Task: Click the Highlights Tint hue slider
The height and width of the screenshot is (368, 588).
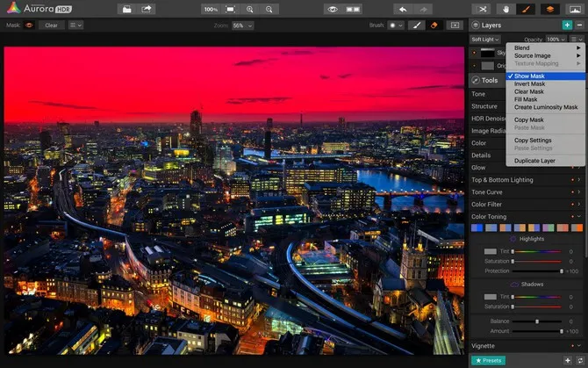Action: pyautogui.click(x=536, y=251)
